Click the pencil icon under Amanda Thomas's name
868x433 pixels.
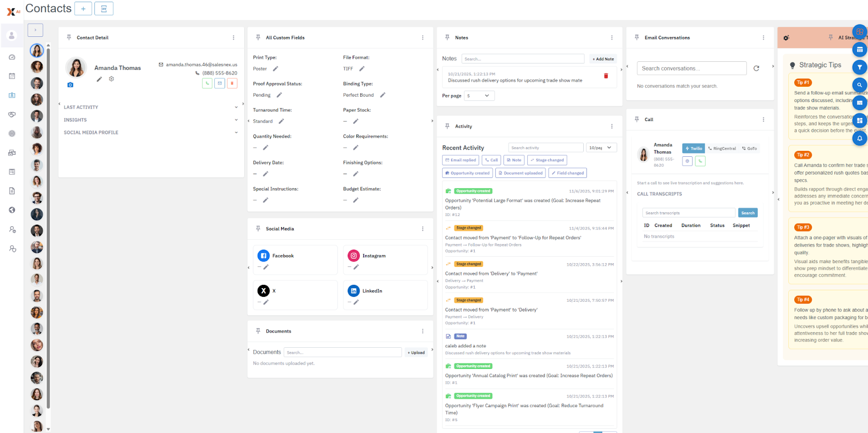point(99,79)
